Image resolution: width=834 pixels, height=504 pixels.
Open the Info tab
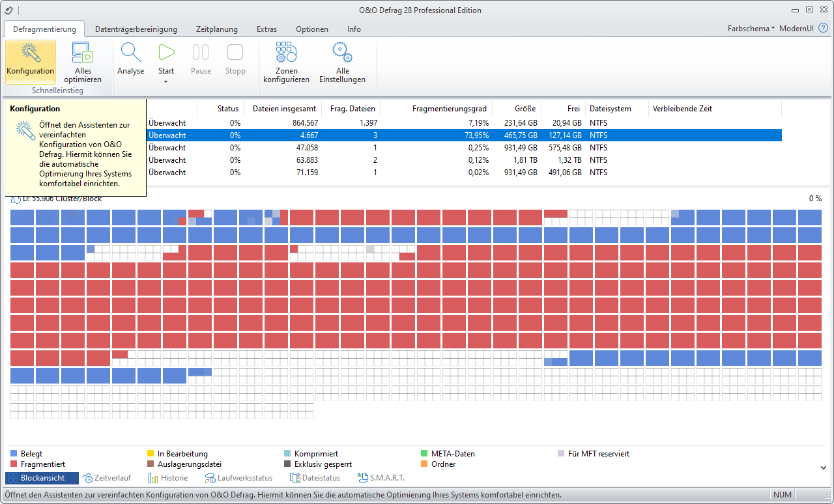click(354, 29)
